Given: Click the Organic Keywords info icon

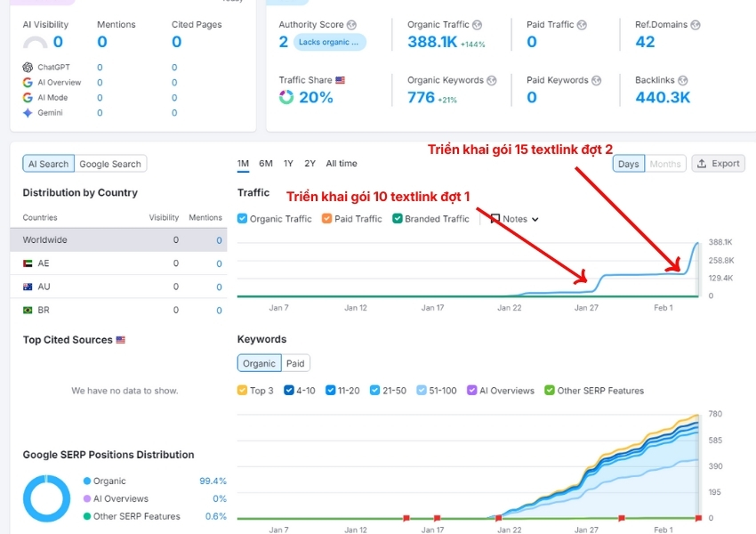Looking at the screenshot, I should tap(488, 80).
